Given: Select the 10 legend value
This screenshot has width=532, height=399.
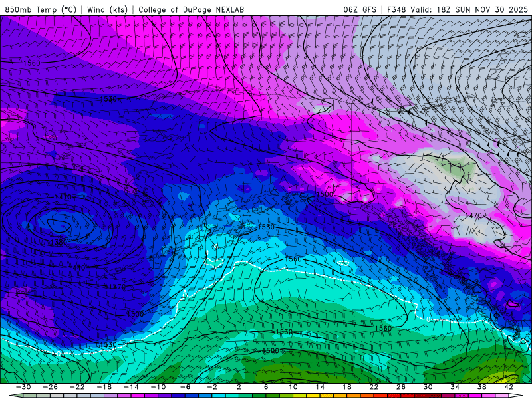Looking at the screenshot, I should click(x=293, y=387).
